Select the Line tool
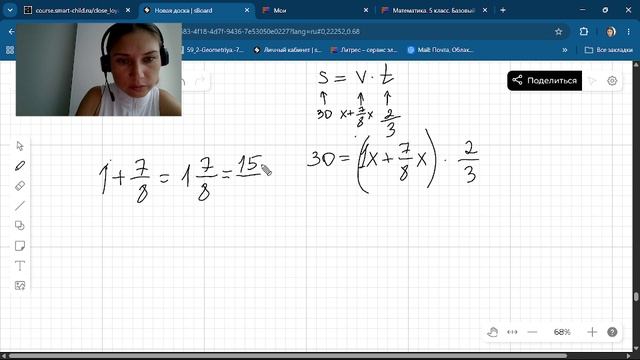 20,206
